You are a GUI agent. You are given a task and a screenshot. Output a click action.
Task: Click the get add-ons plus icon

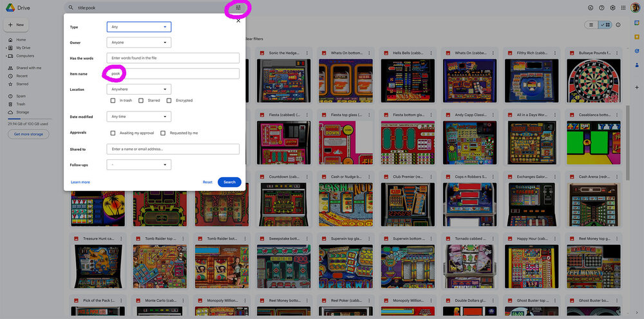(637, 87)
